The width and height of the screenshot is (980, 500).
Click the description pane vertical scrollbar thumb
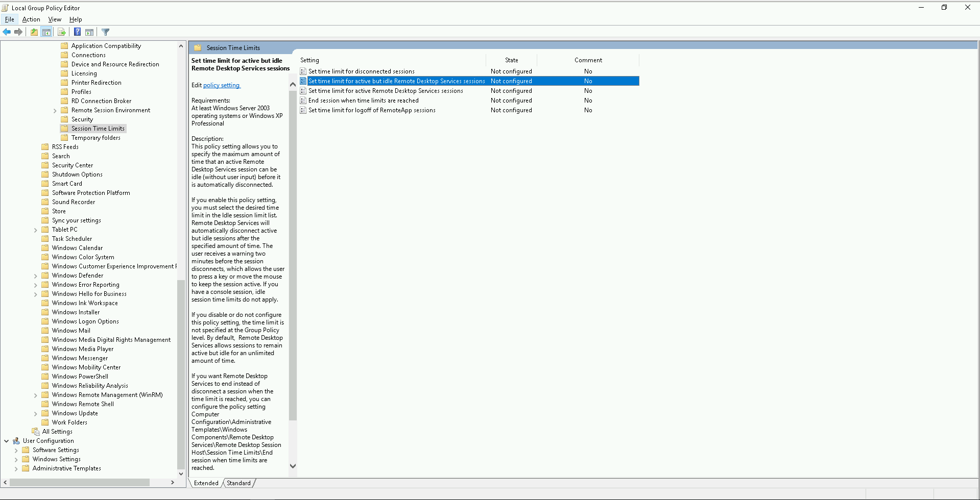pyautogui.click(x=293, y=255)
